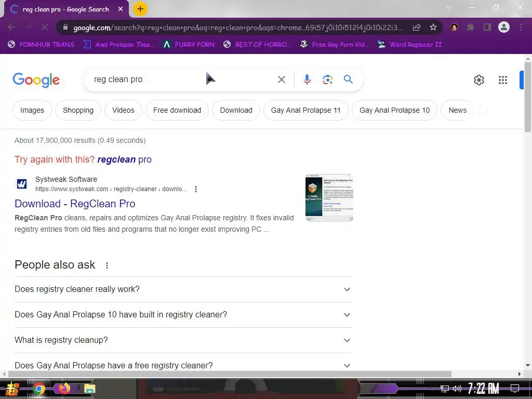Select the "Free download" chip
Viewport: 532px width, 399px height.
click(177, 110)
